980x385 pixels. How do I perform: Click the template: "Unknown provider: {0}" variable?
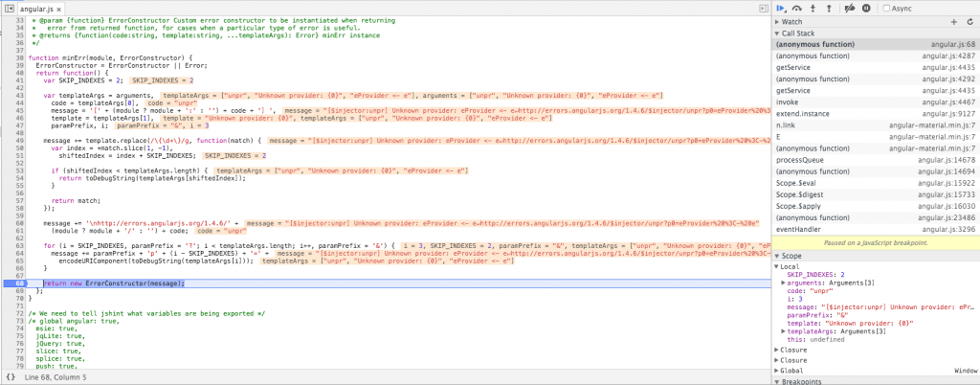pos(850,323)
